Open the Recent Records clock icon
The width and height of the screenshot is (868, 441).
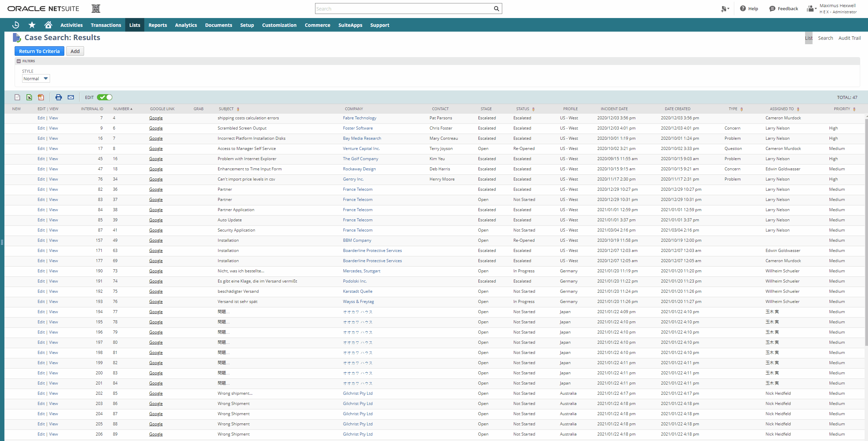(16, 25)
